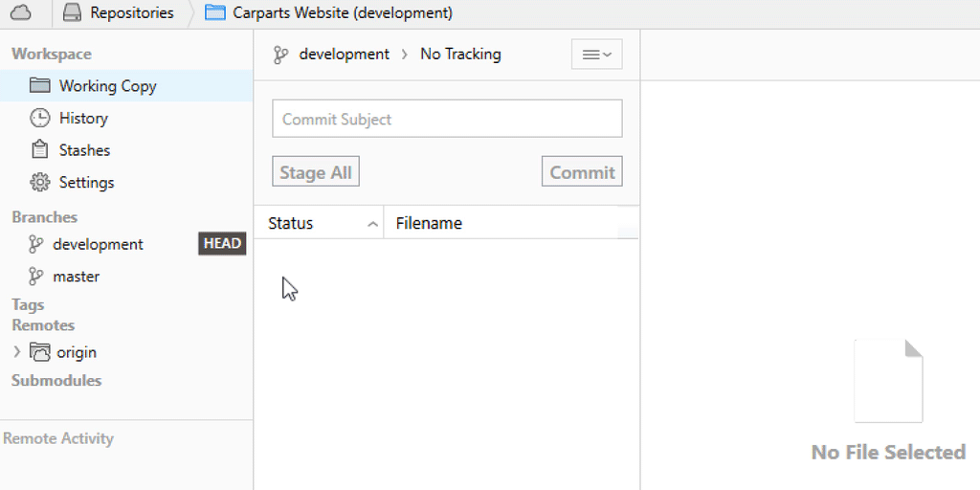The height and width of the screenshot is (490, 980).
Task: Click the Commit Subject text field
Action: (x=447, y=119)
